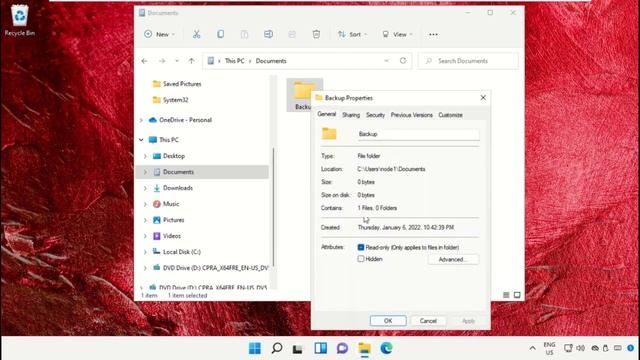This screenshot has width=640, height=360.
Task: Click the volume speaker tray icon
Action: pos(581,348)
